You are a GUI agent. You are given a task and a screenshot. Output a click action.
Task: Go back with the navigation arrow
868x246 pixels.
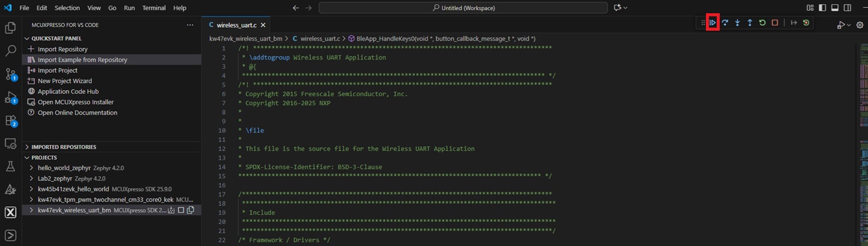pos(295,8)
